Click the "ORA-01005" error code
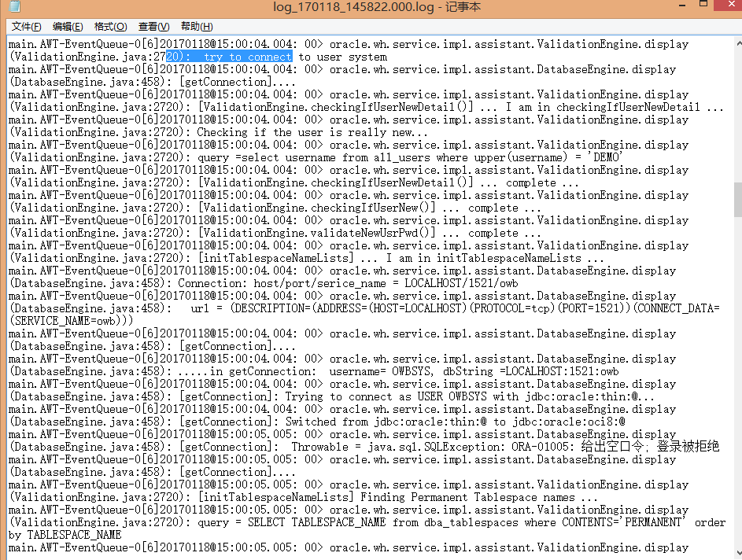The width and height of the screenshot is (742, 560). tap(542, 447)
